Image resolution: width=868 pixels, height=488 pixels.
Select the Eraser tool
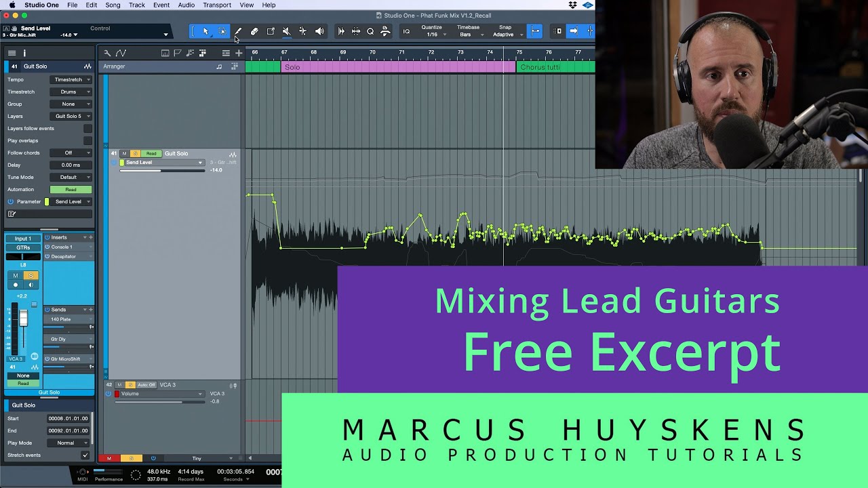point(254,31)
